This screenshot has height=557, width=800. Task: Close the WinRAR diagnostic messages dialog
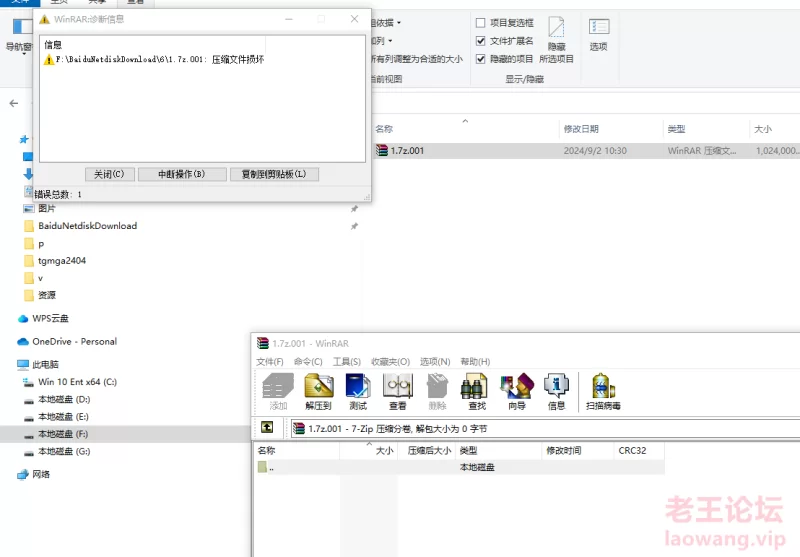(x=355, y=19)
